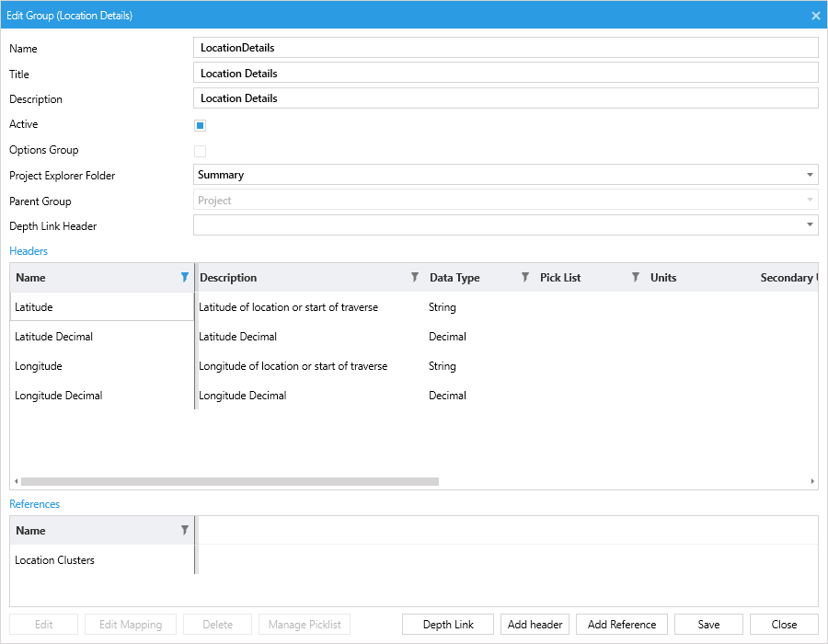Click the Headers table horizontal scrollbar
This screenshot has width=828, height=644.
230,481
